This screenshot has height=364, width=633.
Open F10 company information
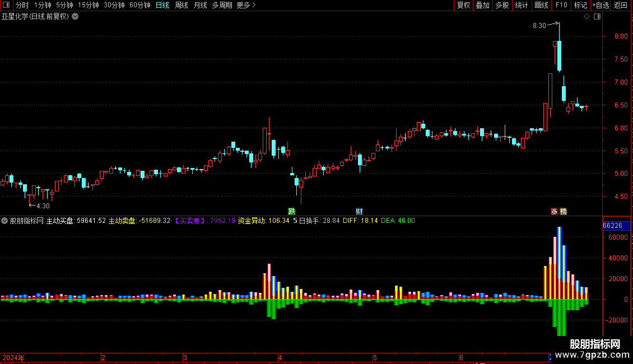[561, 5]
